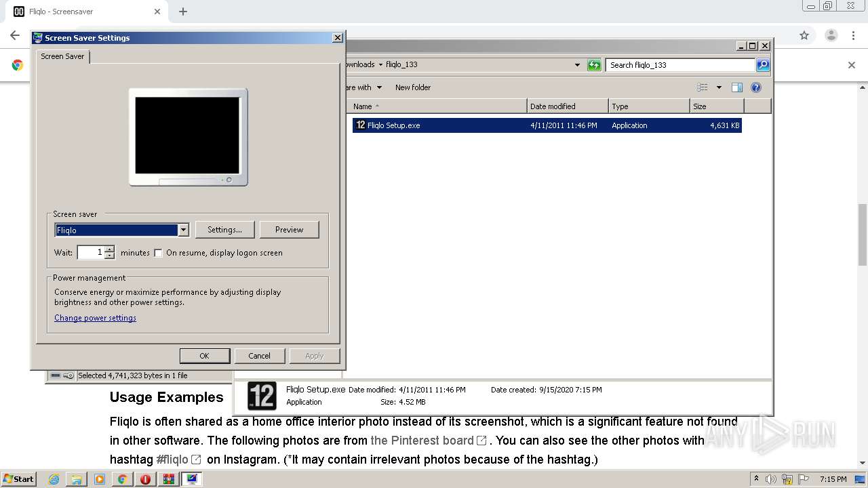Screen dimensions: 868x488
Task: Click the Search fliqlo_133 box
Action: pyautogui.click(x=680, y=65)
